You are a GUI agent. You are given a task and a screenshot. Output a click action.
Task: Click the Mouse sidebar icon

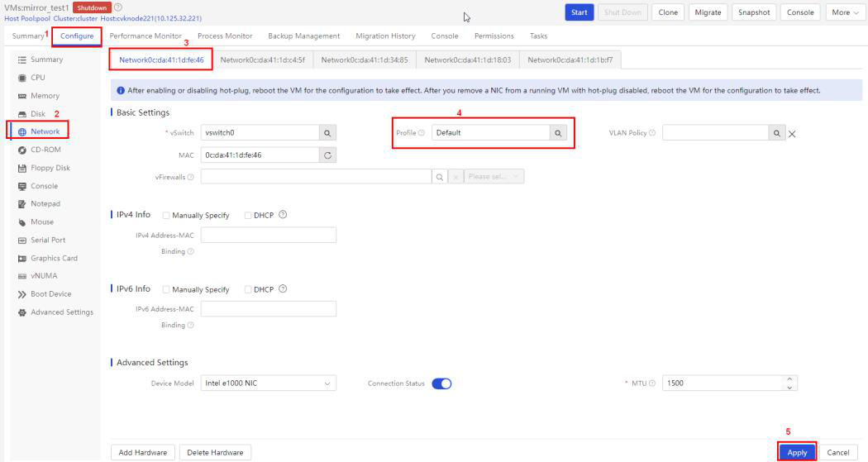click(22, 222)
